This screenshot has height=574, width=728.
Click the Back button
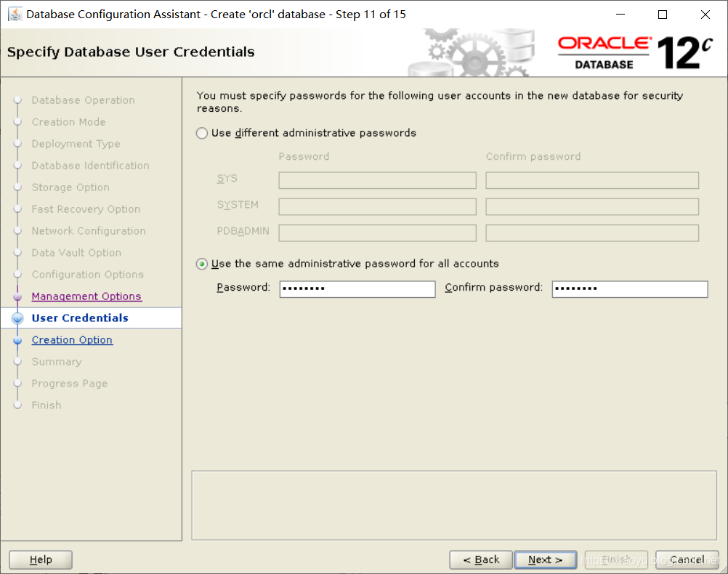pyautogui.click(x=481, y=559)
